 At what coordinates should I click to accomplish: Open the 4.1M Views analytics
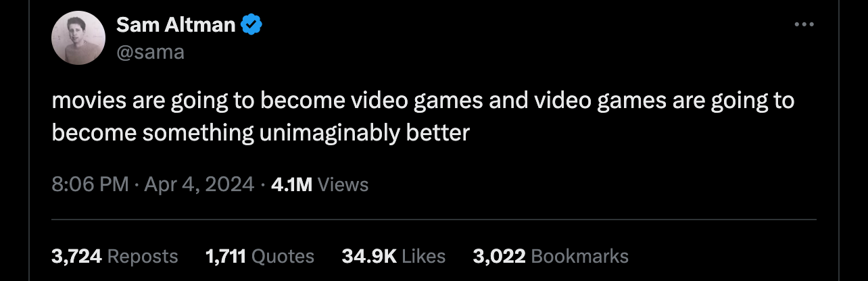pyautogui.click(x=319, y=184)
